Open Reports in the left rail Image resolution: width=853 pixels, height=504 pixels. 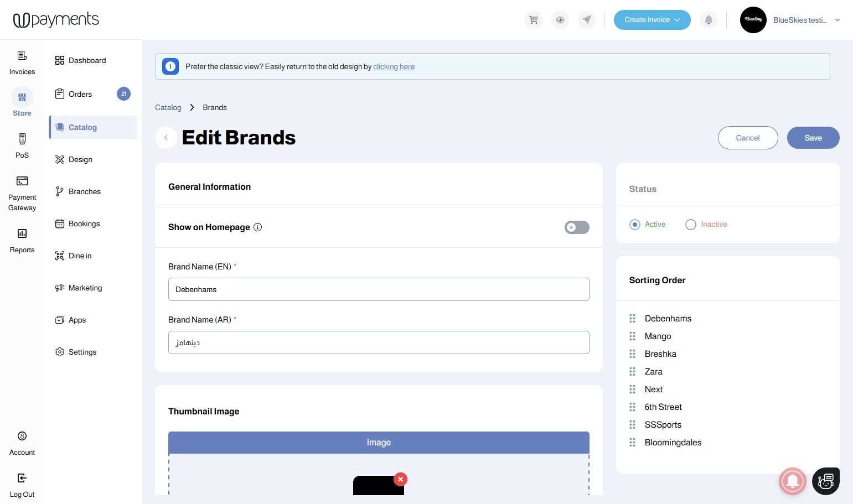[x=22, y=241]
